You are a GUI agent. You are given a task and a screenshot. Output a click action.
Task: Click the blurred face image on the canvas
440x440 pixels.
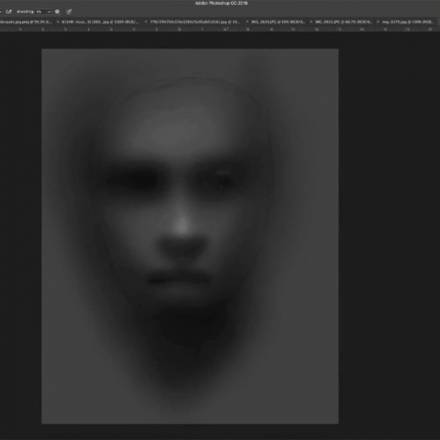coord(190,236)
